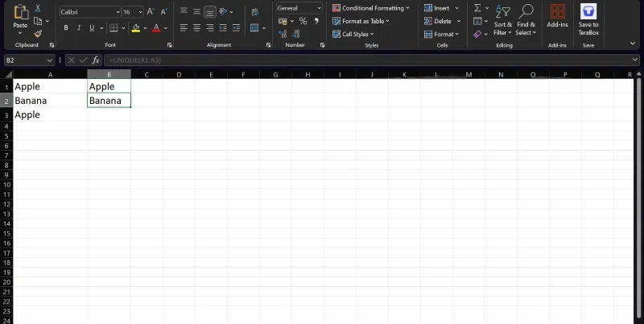
Task: Click the Clear eraser icon
Action: pos(477,34)
